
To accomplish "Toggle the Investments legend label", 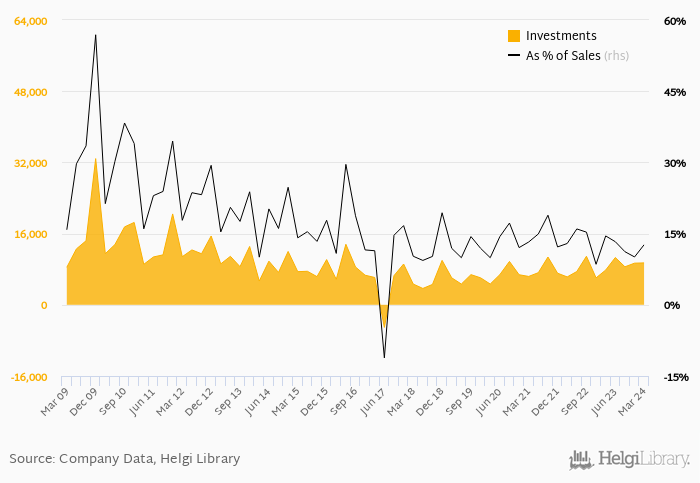I will [561, 36].
